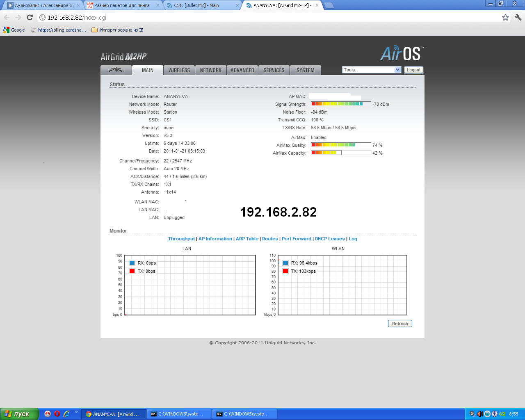Open the Google bookmark
This screenshot has height=420, width=525.
coord(14,30)
